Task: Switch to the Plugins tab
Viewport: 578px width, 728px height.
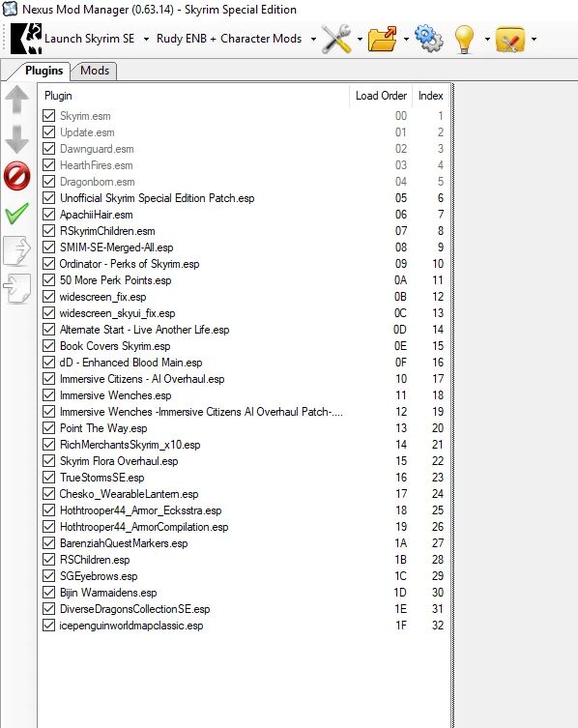Action: tap(43, 71)
